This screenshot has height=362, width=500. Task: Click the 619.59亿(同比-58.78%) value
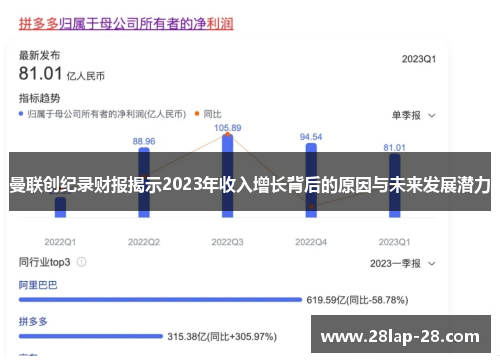coord(357,300)
